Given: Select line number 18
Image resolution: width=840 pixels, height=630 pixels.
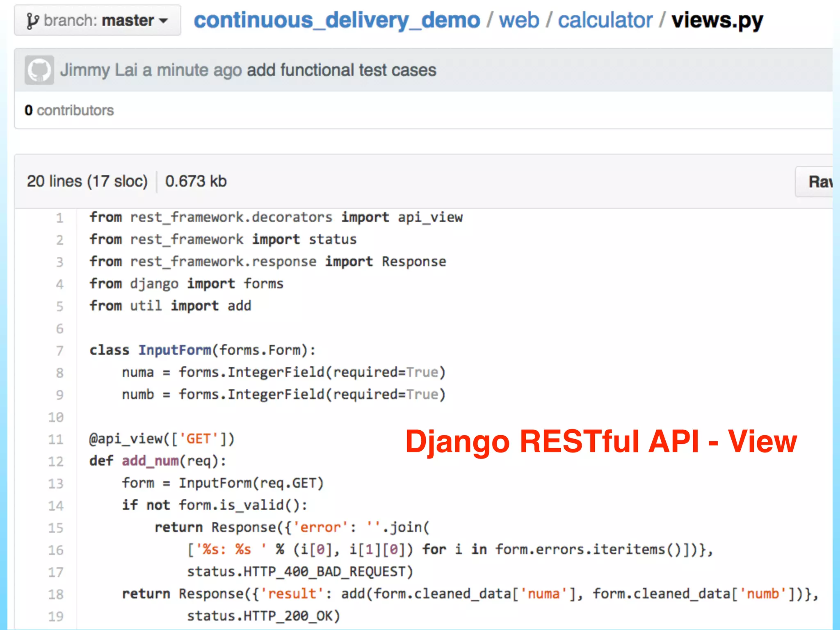Looking at the screenshot, I should point(56,594).
